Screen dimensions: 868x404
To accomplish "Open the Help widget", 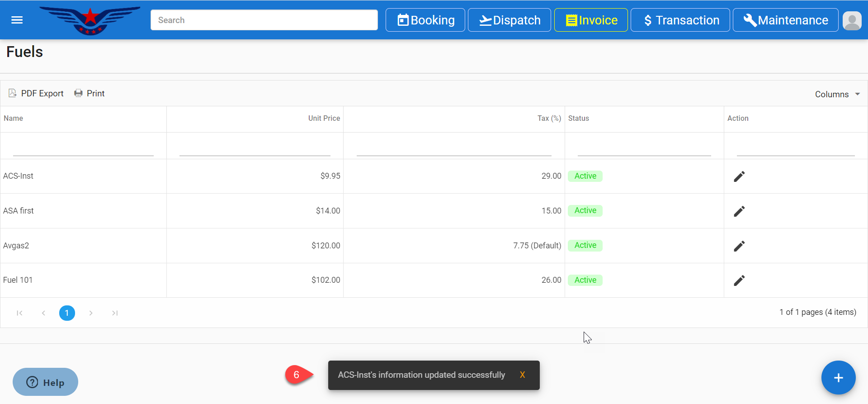I will tap(45, 382).
